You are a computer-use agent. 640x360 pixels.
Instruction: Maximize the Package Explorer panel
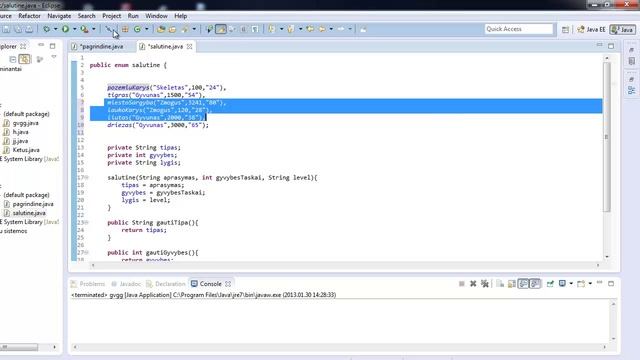(x=53, y=46)
